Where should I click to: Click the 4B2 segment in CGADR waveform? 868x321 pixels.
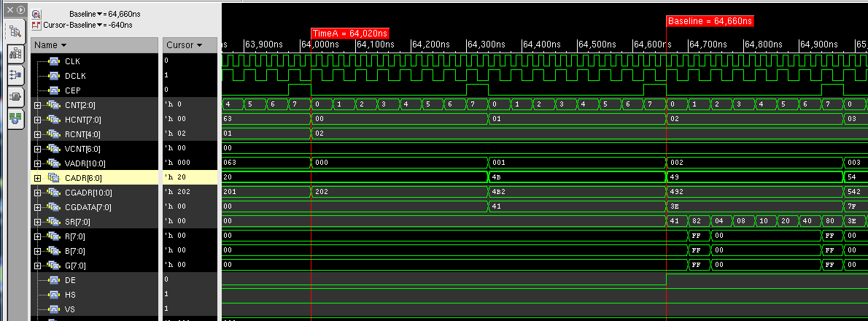pyautogui.click(x=577, y=193)
